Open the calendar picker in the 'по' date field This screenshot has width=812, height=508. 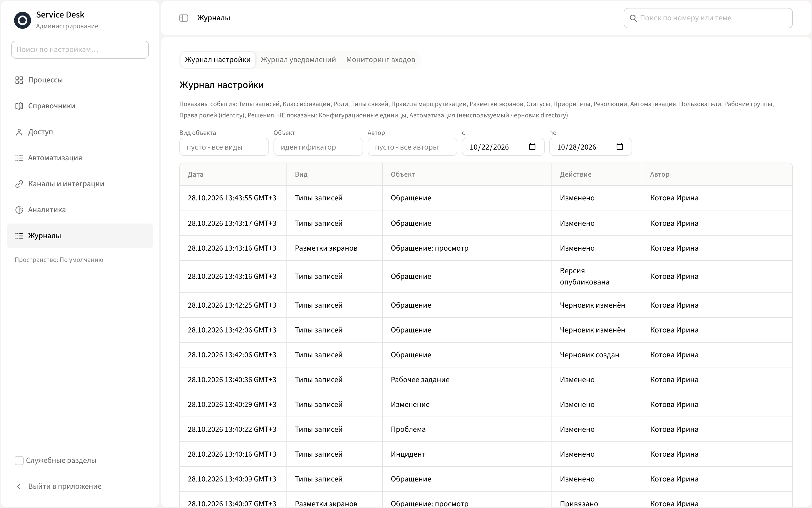click(620, 147)
